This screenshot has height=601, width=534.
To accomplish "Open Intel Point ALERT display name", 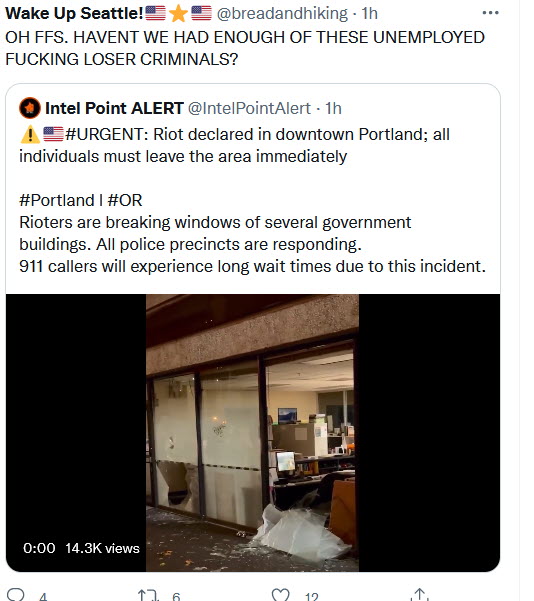I will [x=114, y=108].
